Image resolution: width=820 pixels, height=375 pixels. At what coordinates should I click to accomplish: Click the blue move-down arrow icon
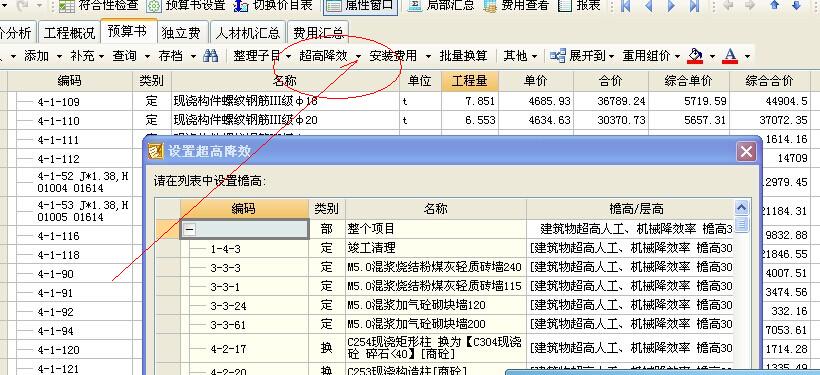[x=796, y=5]
